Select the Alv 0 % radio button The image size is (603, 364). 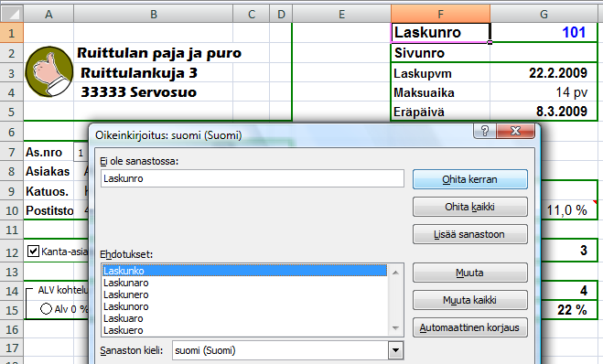46,308
